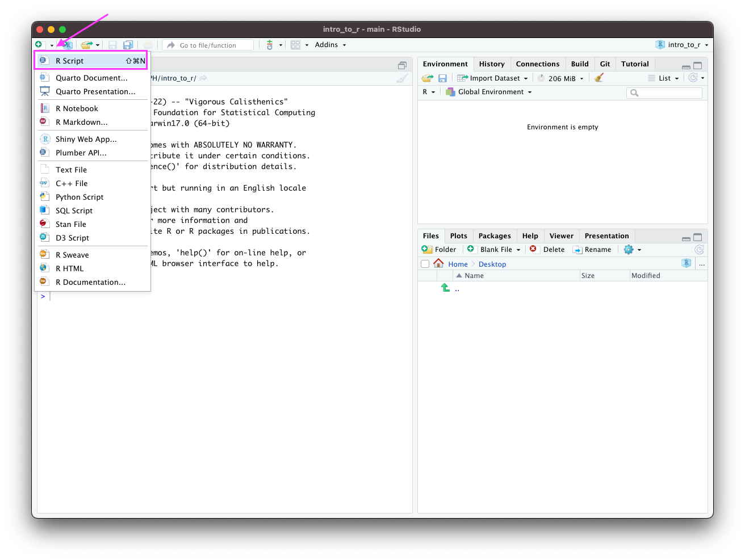Screen dimensions: 745x560
Task: Select R Script from the new file menu
Action: [70, 61]
